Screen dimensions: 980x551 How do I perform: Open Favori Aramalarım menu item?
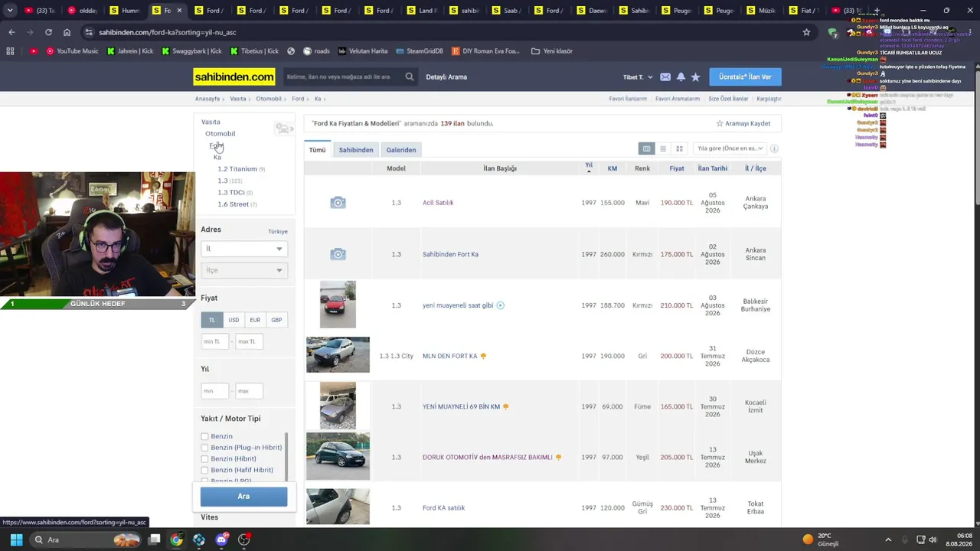(678, 99)
